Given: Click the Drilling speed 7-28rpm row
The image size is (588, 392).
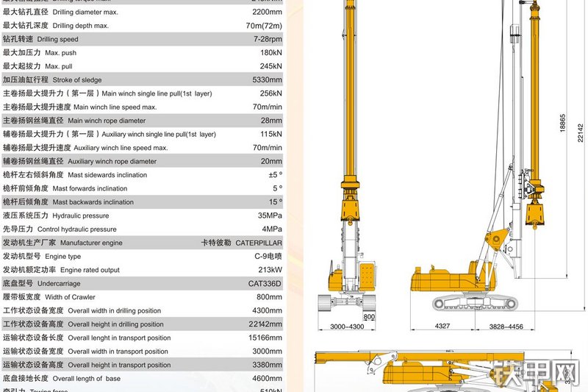Looking at the screenshot, I should click(x=142, y=39).
